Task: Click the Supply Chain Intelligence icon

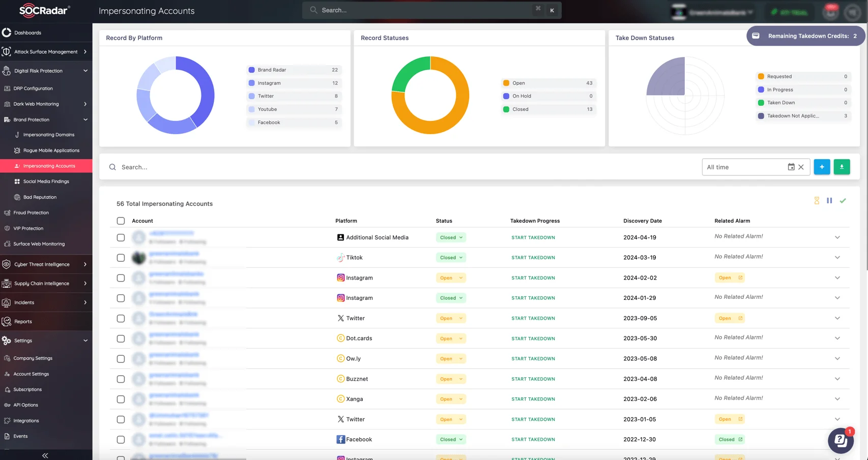Action: click(7, 284)
